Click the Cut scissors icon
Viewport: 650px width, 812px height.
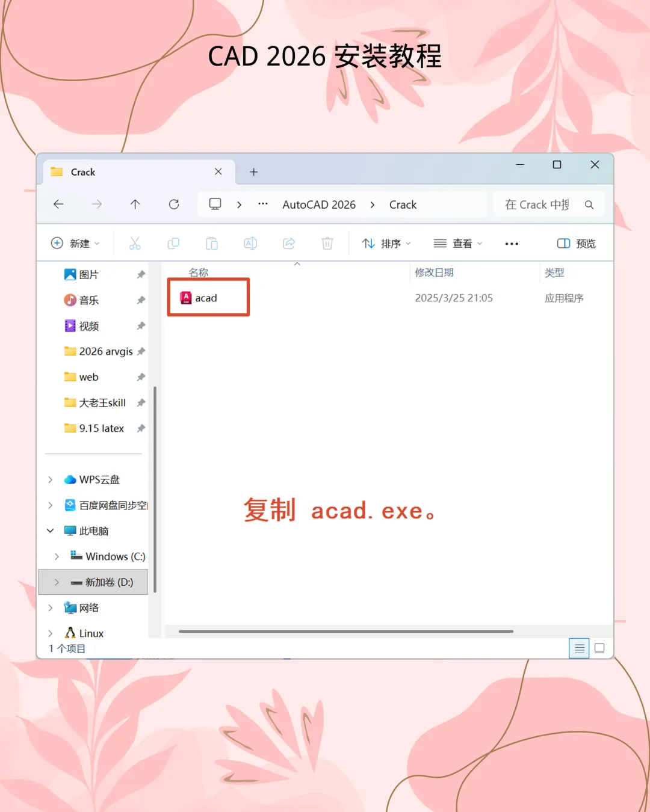pos(135,244)
